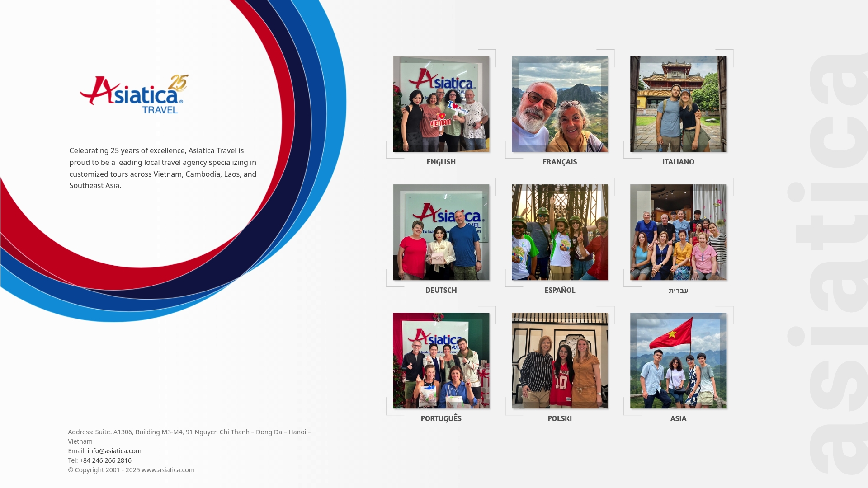Select the DEUTSCH language label
Viewport: 868px width, 488px height.
tap(441, 290)
